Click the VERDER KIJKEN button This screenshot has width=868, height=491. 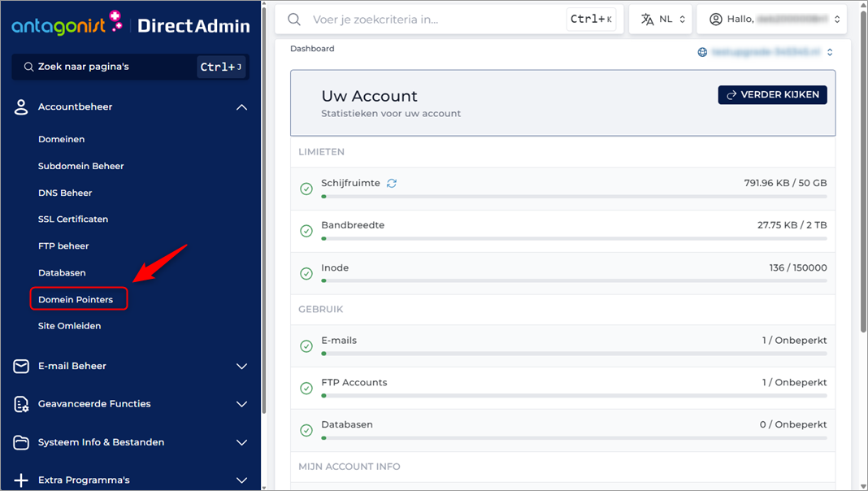click(x=772, y=94)
